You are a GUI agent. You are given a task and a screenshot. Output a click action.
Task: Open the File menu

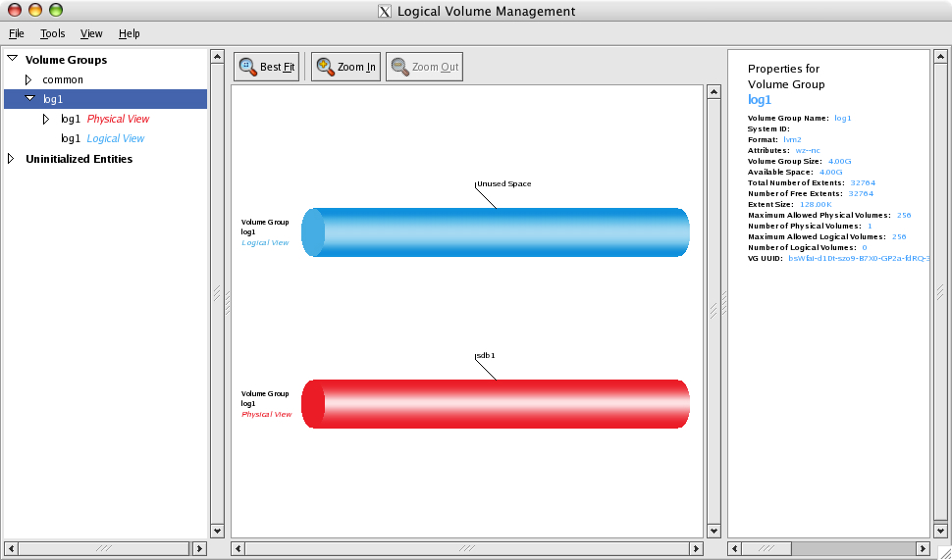coord(16,33)
